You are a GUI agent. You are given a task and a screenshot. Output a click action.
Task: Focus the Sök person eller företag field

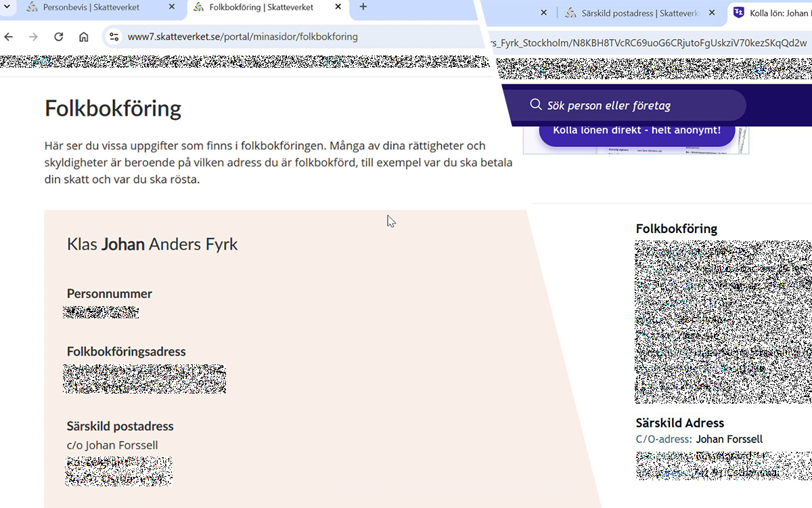(636, 106)
